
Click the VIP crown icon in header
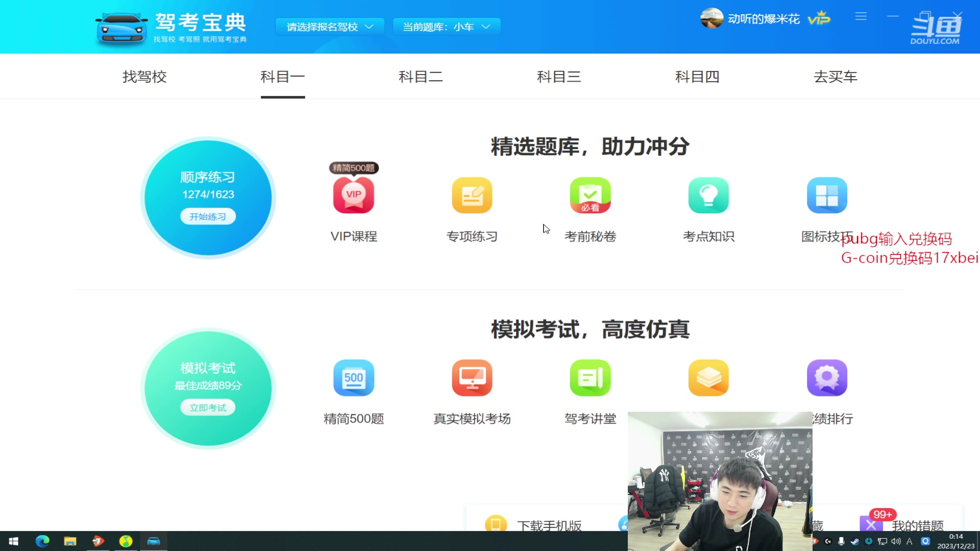tap(819, 18)
